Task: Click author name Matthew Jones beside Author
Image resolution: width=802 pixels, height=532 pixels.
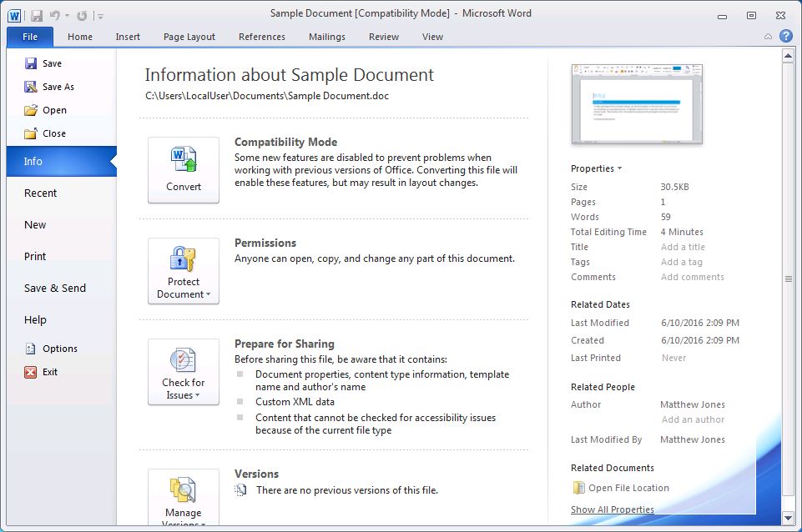Action: (693, 404)
